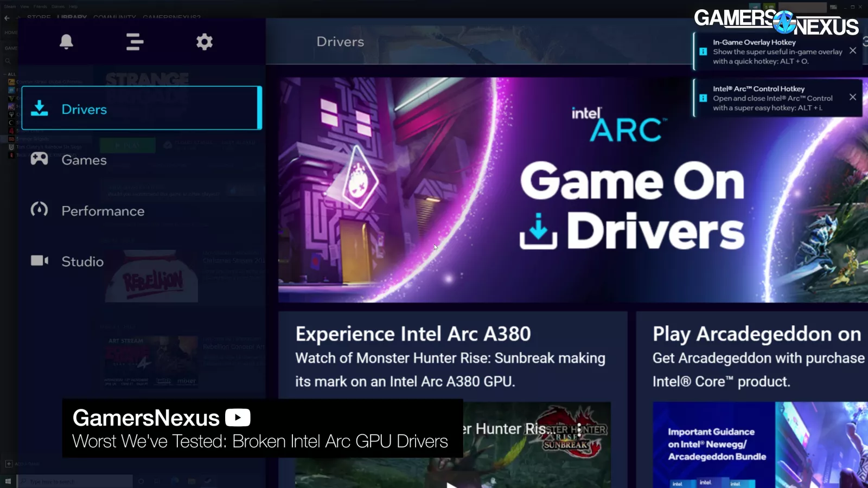Switch to the Studio section label
Image resolution: width=868 pixels, height=488 pixels.
pos(82,261)
